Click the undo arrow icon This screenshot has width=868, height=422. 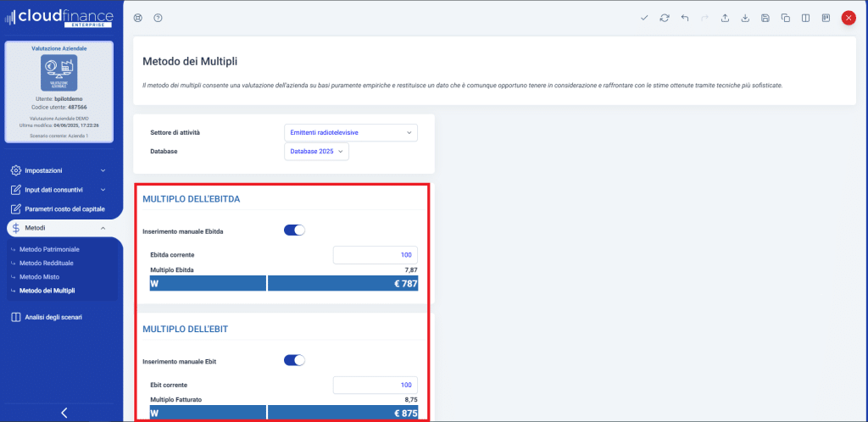point(685,18)
